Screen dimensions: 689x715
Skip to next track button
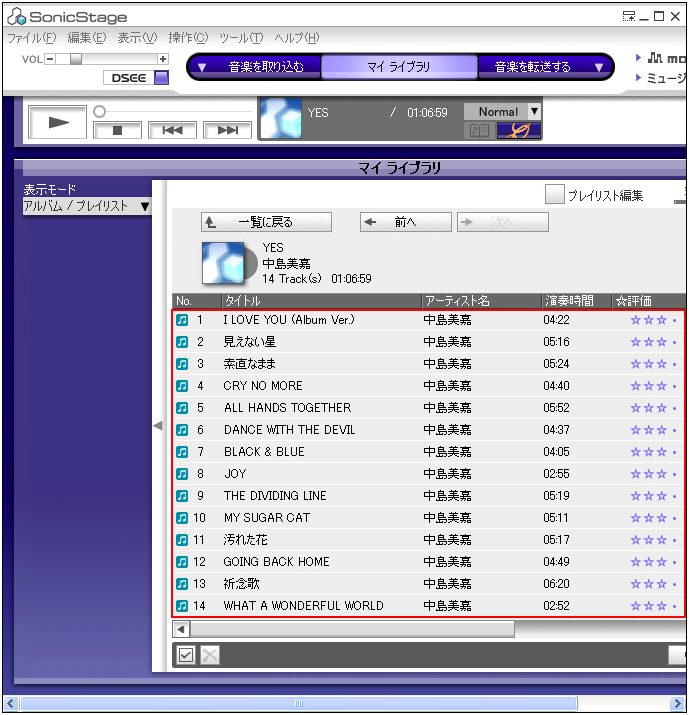(x=228, y=130)
